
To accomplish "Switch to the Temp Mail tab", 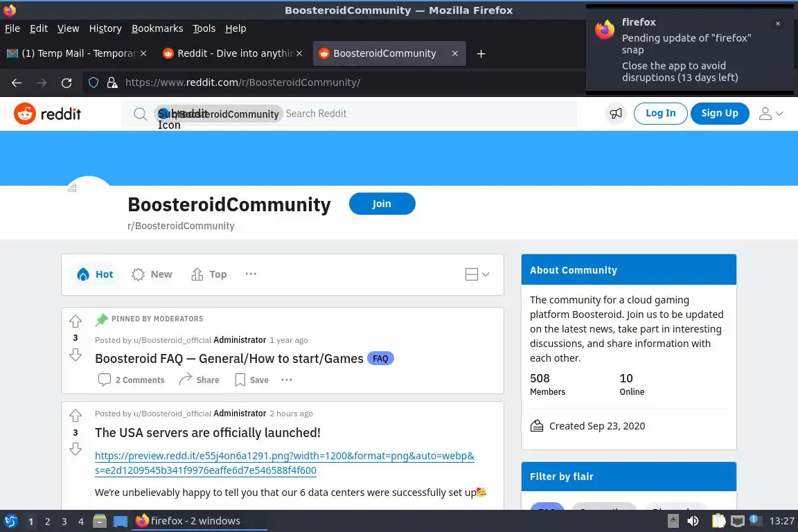I will click(76, 53).
